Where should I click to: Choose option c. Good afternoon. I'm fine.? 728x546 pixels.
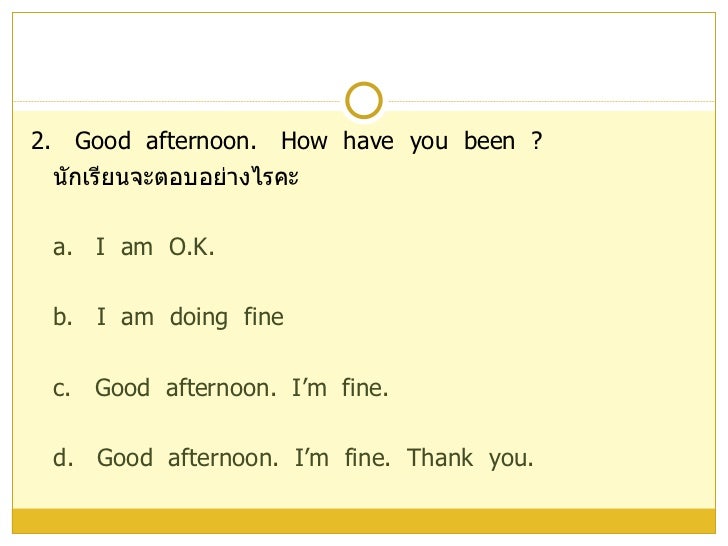point(221,388)
